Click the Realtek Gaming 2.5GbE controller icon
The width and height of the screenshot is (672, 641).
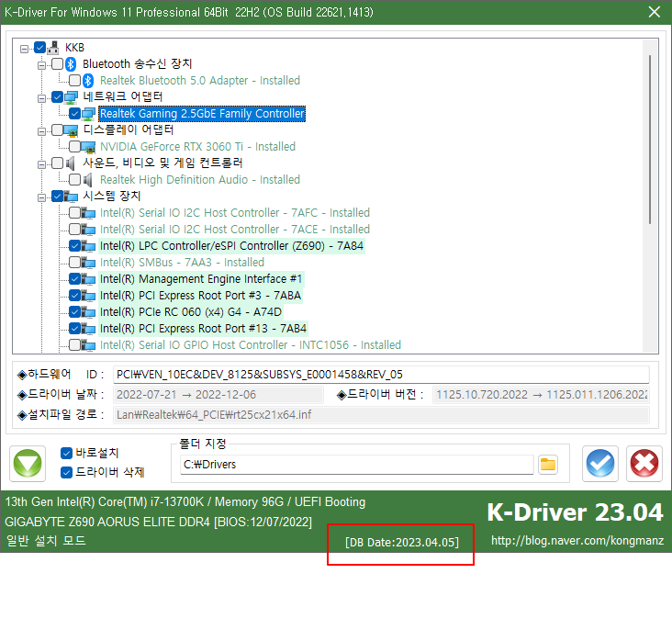tap(88, 114)
